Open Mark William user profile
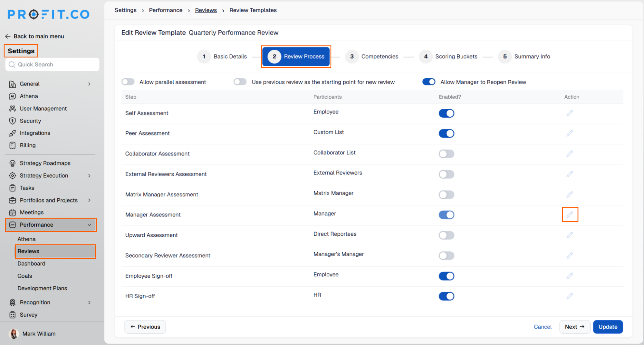This screenshot has height=345, width=644. click(x=32, y=334)
